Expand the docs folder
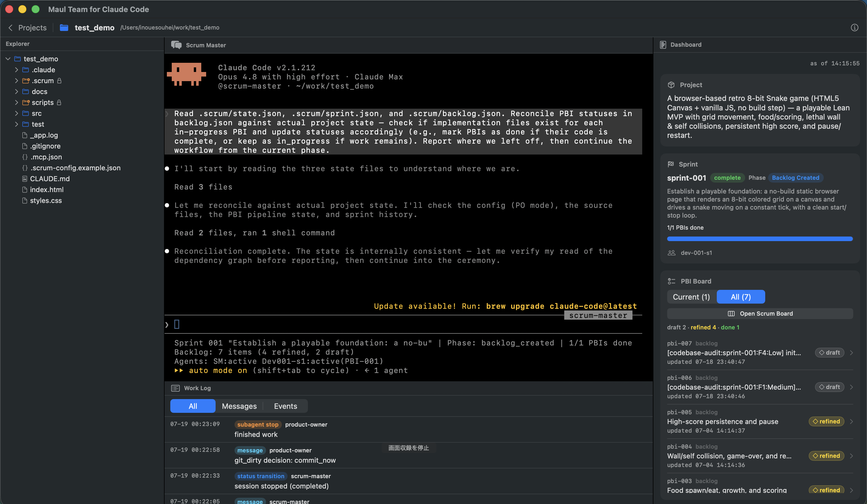The image size is (867, 504). pyautogui.click(x=16, y=91)
